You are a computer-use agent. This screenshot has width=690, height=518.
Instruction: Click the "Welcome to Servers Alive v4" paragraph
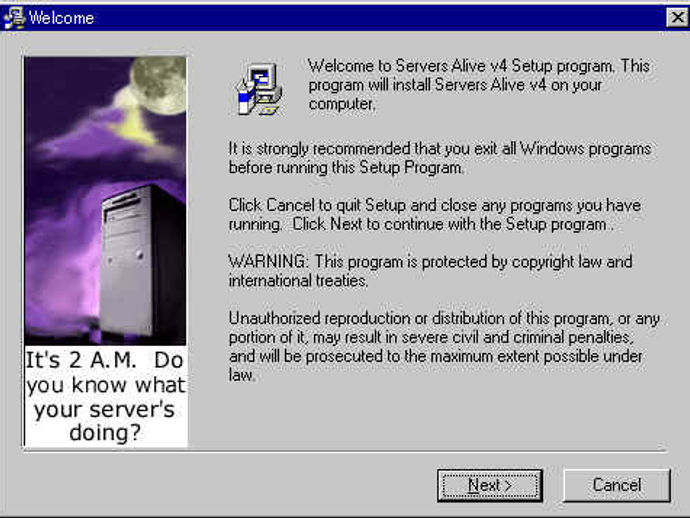[479, 85]
